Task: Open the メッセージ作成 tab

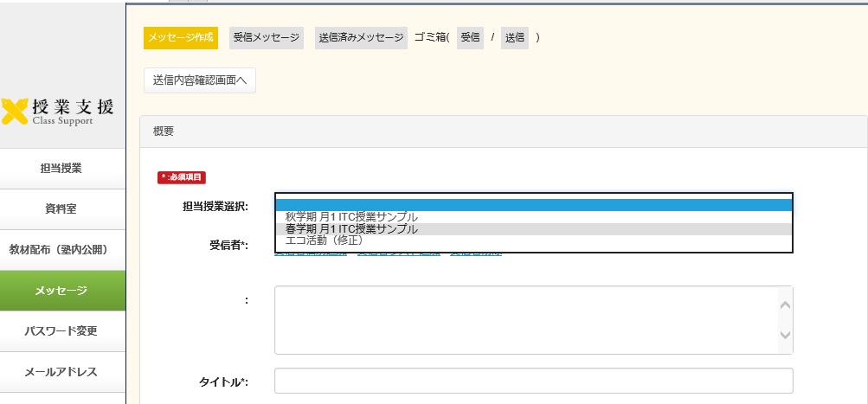Action: tap(180, 38)
